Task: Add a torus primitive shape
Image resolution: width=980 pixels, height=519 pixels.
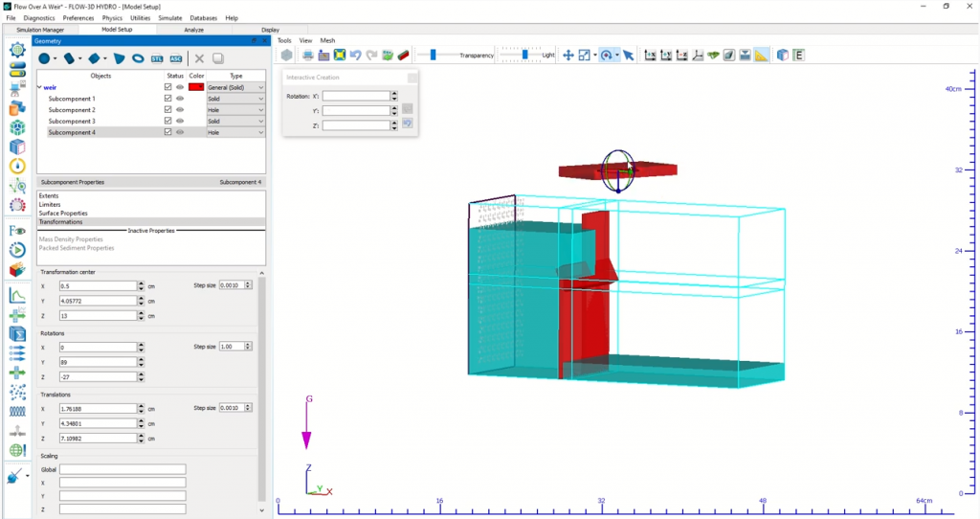Action: click(x=138, y=58)
